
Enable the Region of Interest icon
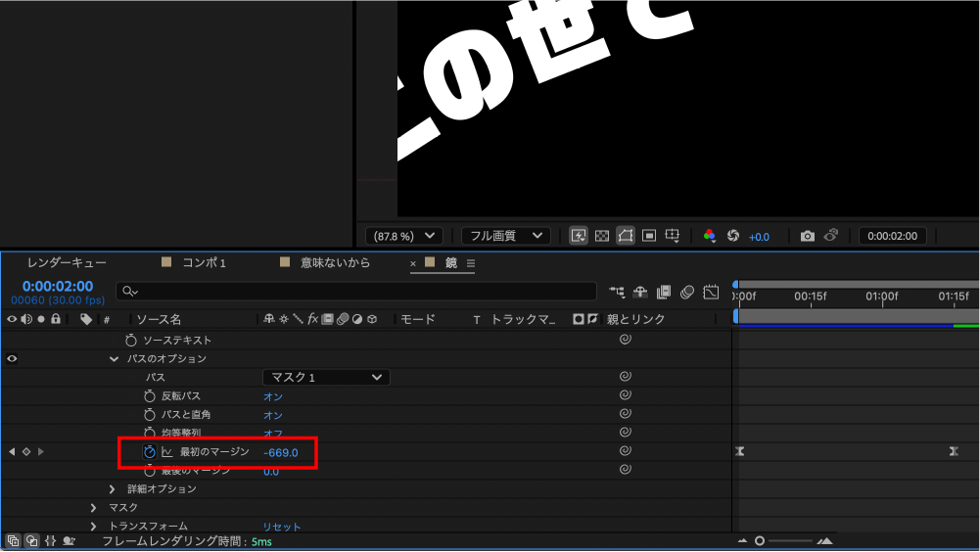click(649, 236)
